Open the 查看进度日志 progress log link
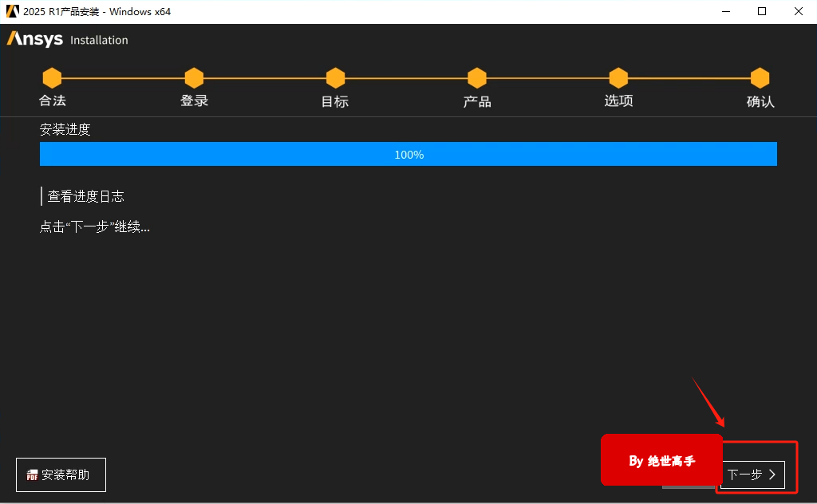 click(x=85, y=196)
